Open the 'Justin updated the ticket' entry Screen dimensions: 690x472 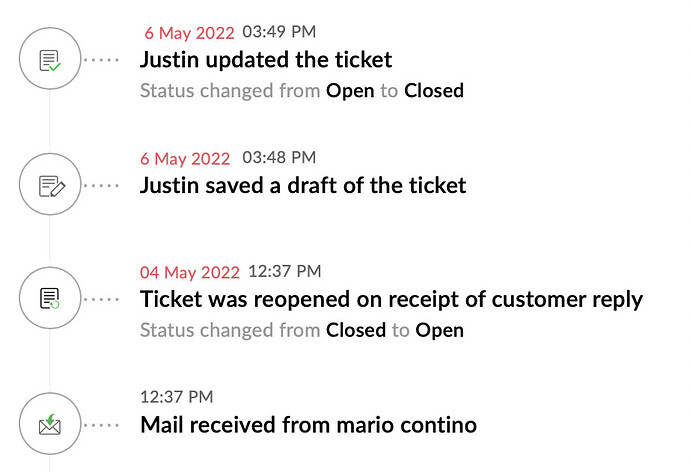coord(266,60)
